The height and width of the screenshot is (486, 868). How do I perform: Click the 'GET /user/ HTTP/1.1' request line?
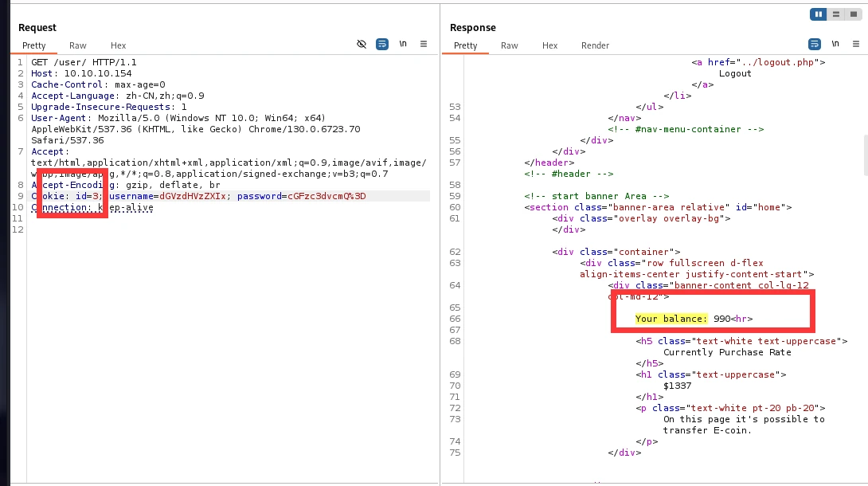tap(84, 62)
